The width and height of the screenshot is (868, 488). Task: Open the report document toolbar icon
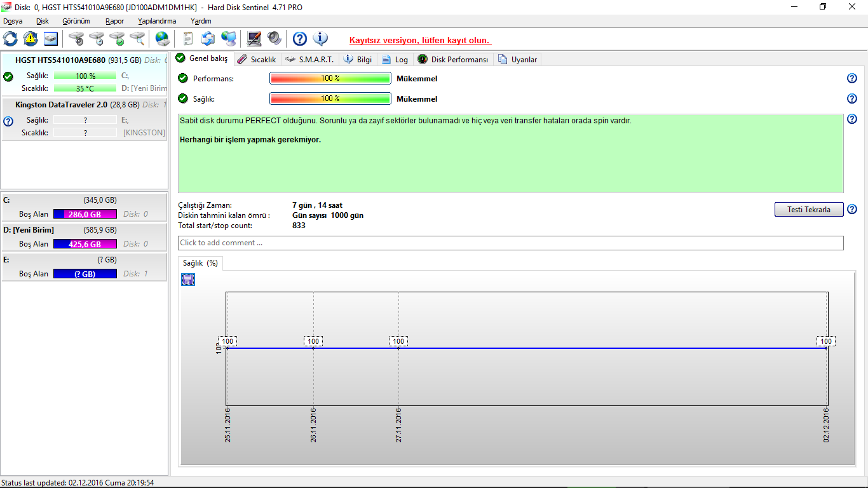tap(188, 39)
